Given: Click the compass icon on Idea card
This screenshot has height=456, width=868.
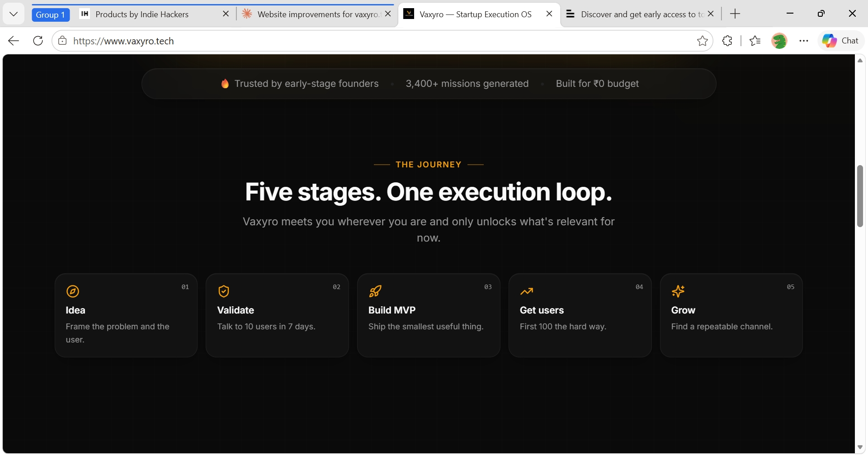Looking at the screenshot, I should click(73, 291).
